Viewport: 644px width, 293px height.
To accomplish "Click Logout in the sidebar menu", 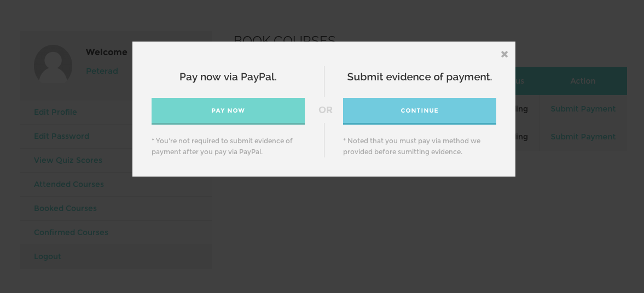I will pos(48,256).
